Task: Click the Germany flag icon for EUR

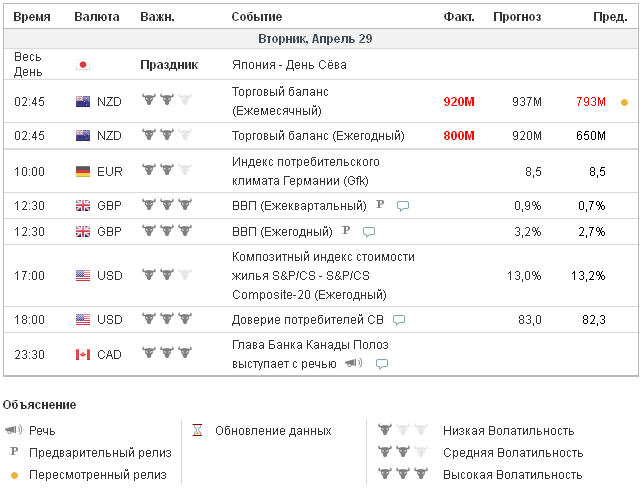Action: point(83,172)
